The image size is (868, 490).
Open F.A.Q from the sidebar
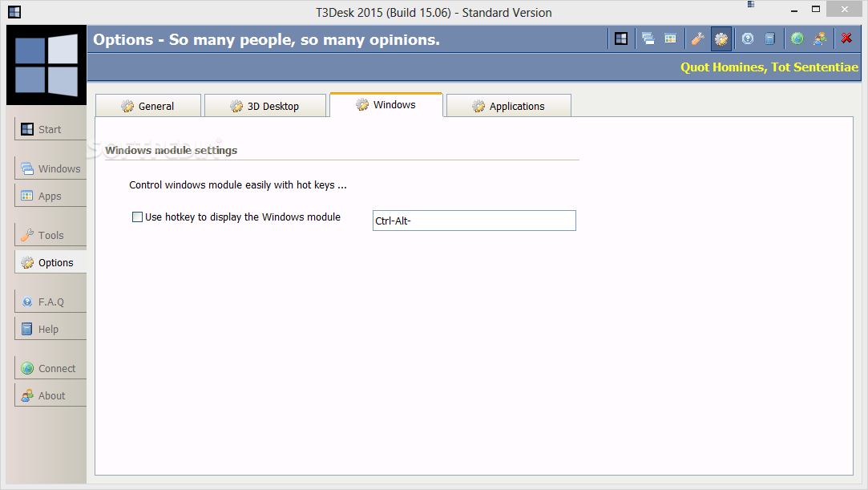click(50, 302)
